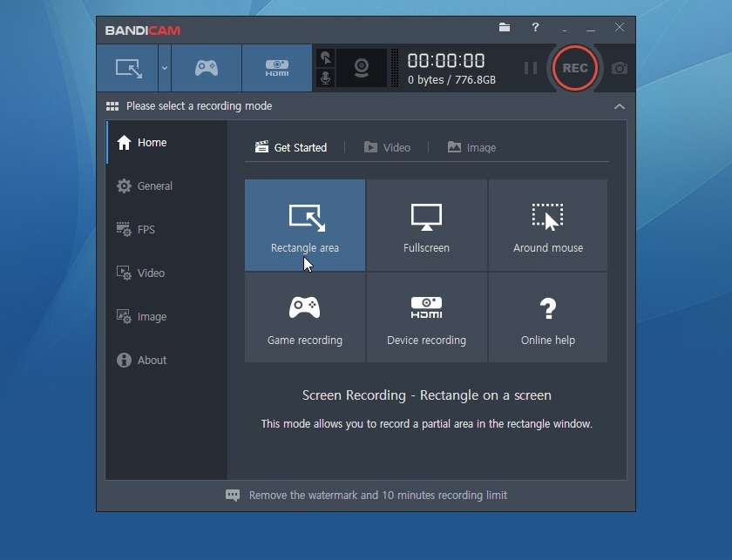Choose the Around mouse recording tile
The height and width of the screenshot is (560, 732).
pos(547,225)
